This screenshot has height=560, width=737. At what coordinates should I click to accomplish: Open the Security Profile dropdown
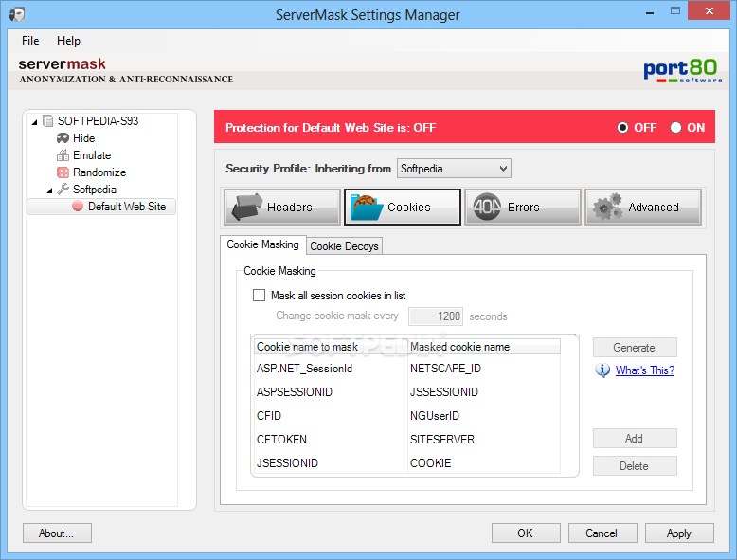pos(454,169)
